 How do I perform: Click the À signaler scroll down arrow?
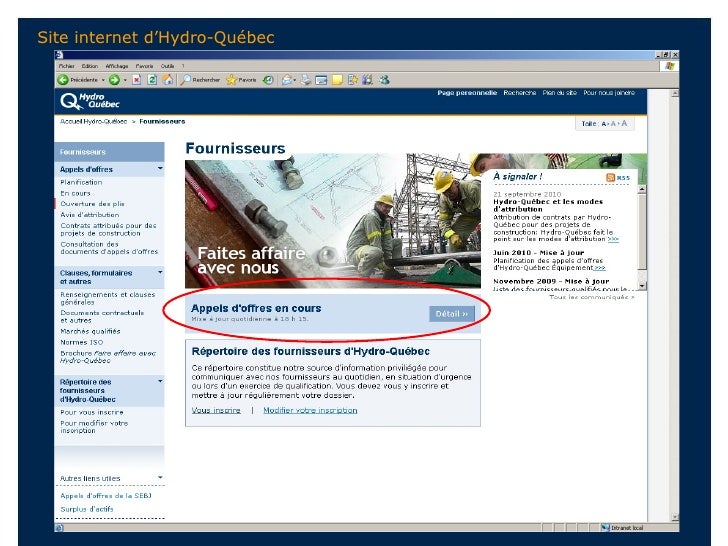[642, 286]
